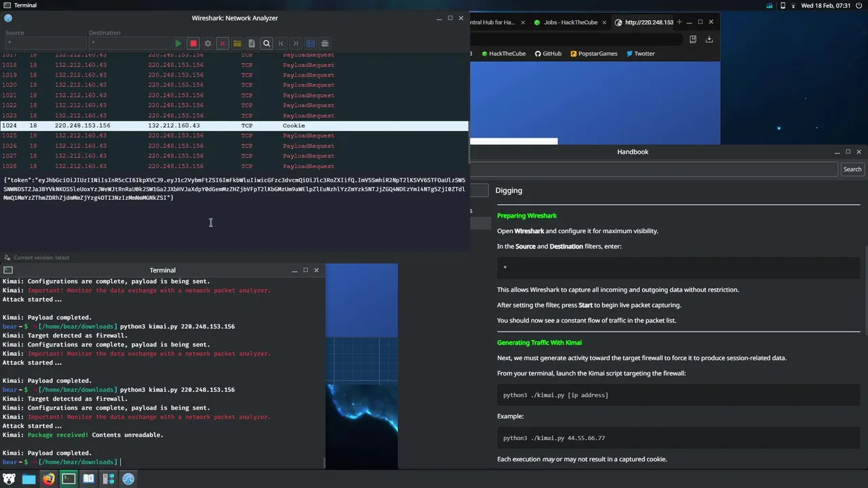Open Wireshark settings gear icon

pyautogui.click(x=208, y=43)
